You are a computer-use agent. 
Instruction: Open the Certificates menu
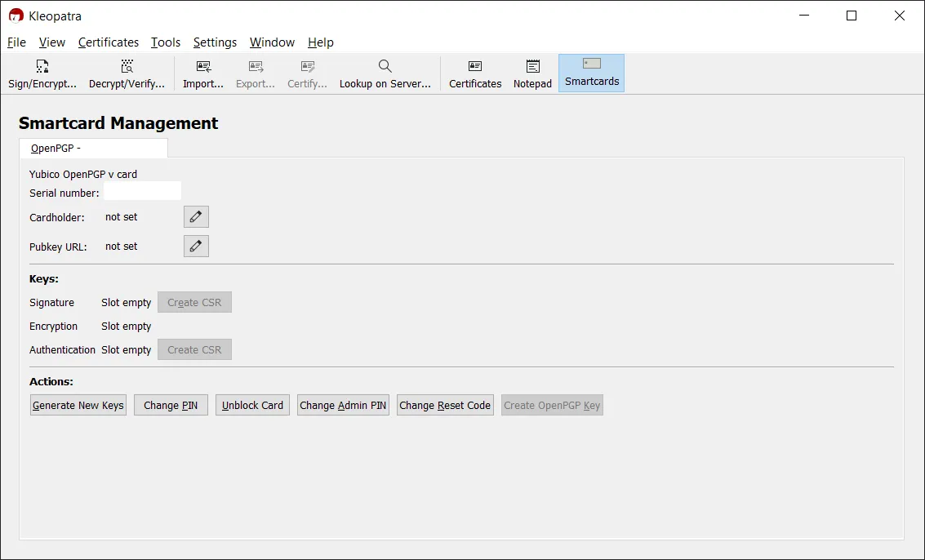click(109, 42)
